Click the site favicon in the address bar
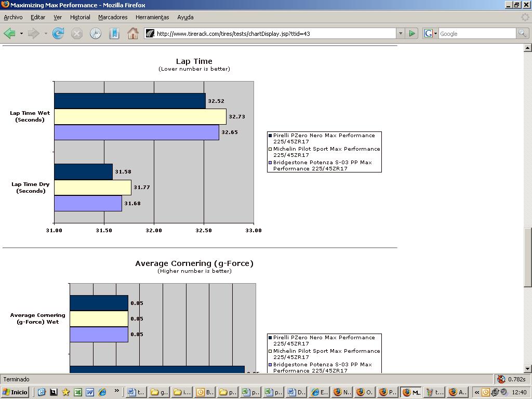 coord(150,33)
